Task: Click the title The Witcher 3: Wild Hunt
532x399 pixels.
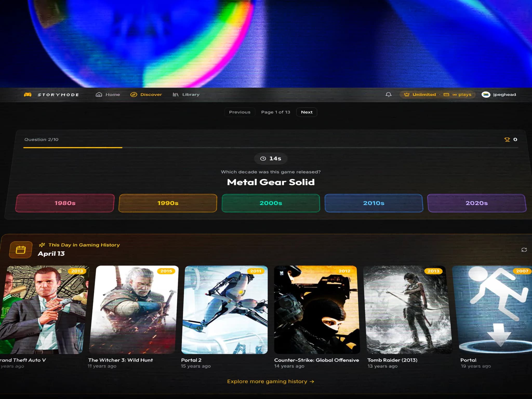Action: tap(121, 360)
